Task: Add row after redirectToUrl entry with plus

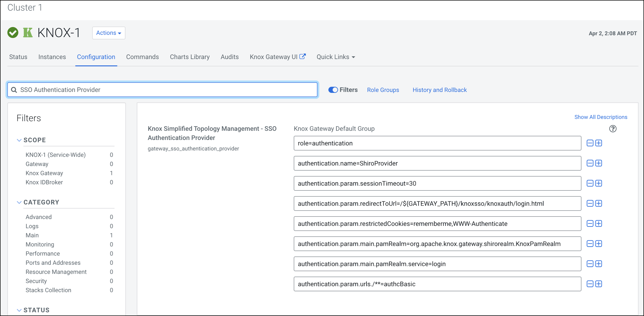Action: tap(599, 203)
